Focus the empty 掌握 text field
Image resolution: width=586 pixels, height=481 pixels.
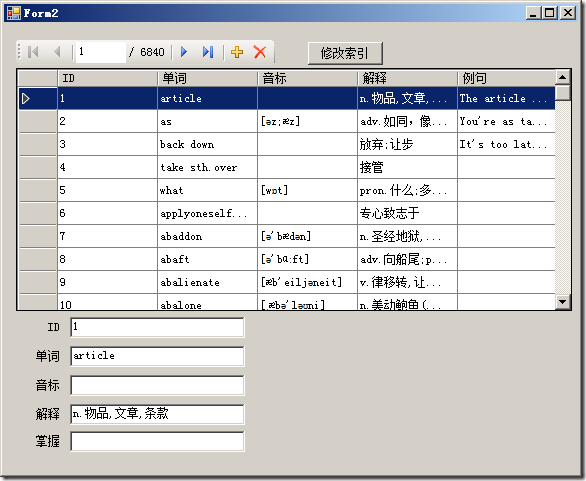pyautogui.click(x=157, y=441)
